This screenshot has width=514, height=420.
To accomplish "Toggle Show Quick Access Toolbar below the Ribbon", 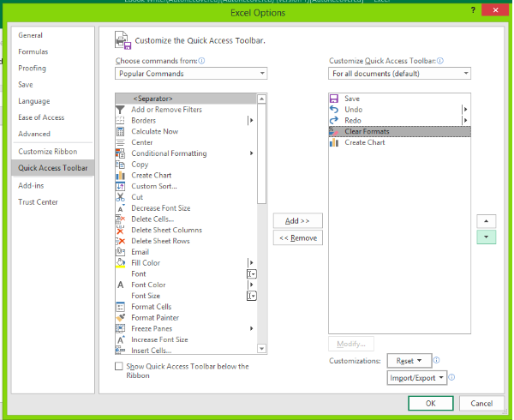I will click(x=119, y=366).
